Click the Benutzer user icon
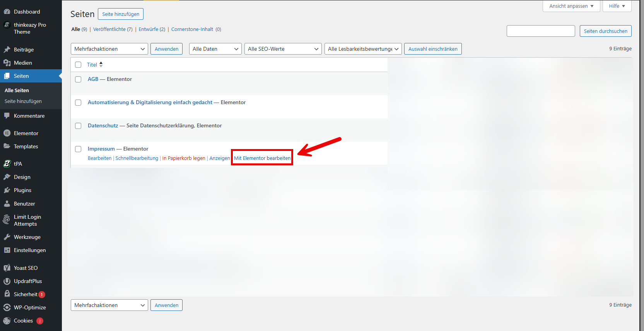644x331 pixels. [7, 204]
